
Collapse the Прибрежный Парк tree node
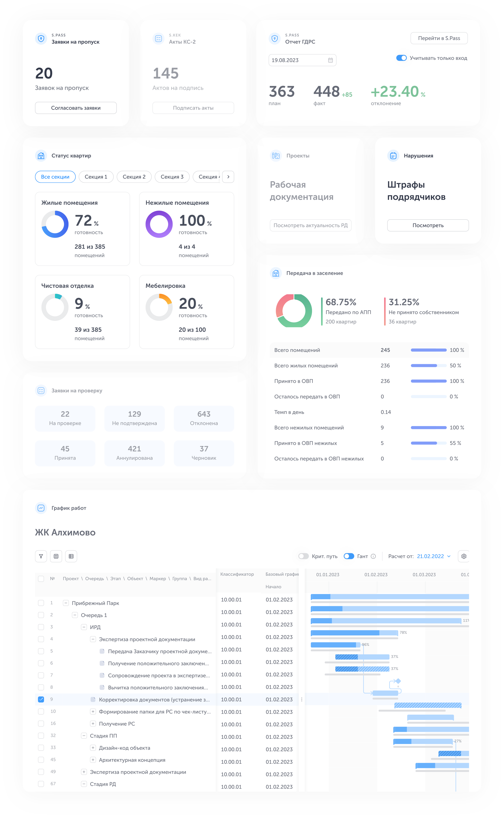pos(66,603)
